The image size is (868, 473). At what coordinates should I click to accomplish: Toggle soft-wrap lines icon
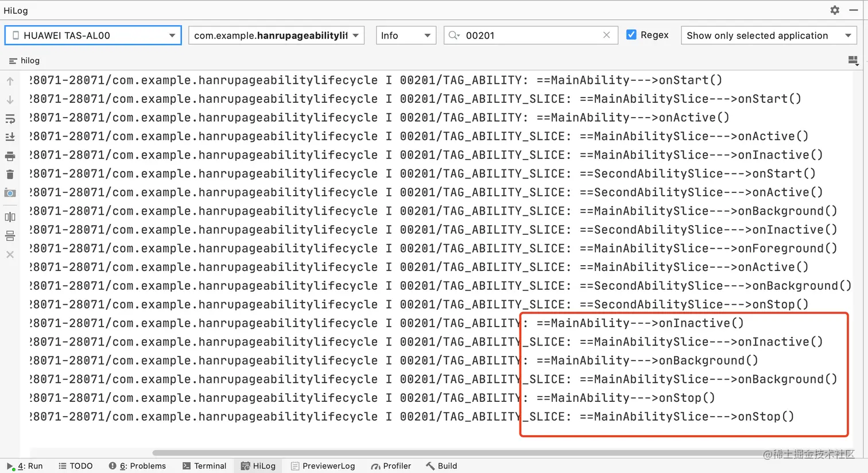tap(10, 119)
